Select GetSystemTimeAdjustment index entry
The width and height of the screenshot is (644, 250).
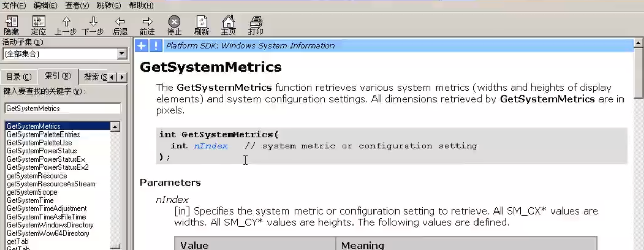[x=47, y=208]
